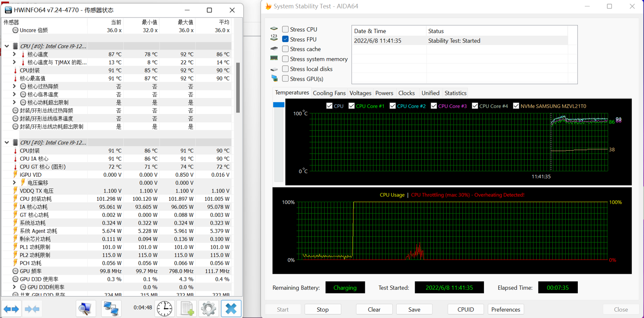
Task: Click the CPU chip icon beside Stress CPU
Action: coord(274,29)
